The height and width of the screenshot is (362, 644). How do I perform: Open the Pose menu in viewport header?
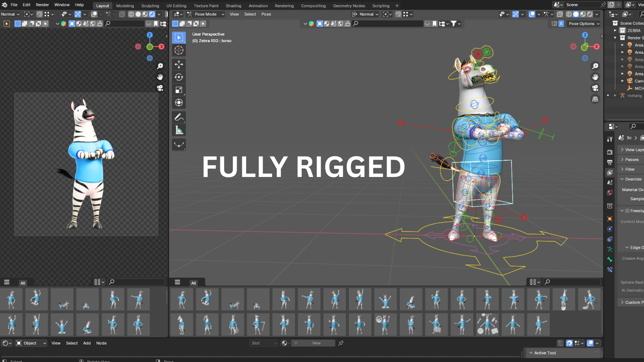click(266, 14)
